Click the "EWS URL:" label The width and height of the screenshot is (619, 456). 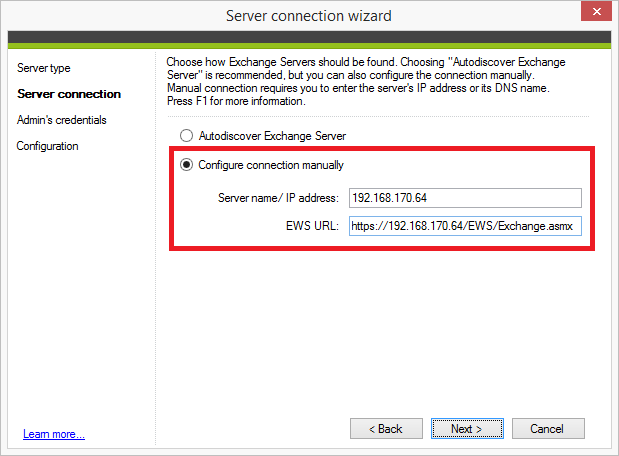(312, 226)
